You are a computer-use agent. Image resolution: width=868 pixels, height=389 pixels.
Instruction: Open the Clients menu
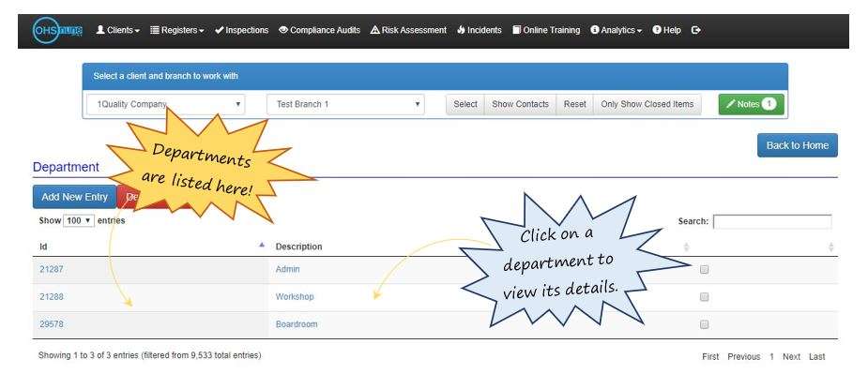118,30
